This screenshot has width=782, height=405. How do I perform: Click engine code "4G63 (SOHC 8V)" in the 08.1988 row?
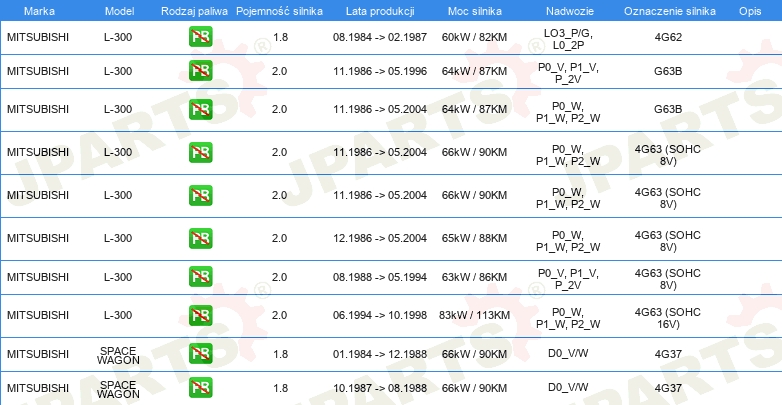(x=668, y=279)
